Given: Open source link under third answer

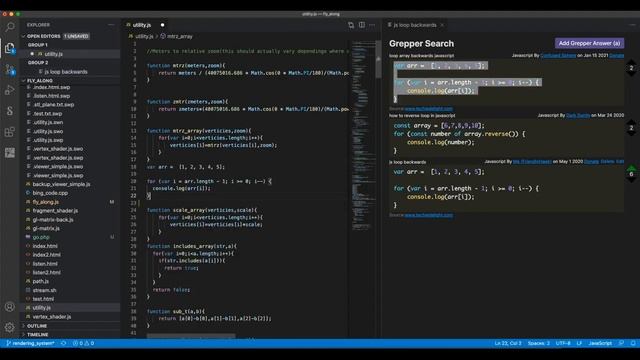Looking at the screenshot, I should [x=429, y=215].
